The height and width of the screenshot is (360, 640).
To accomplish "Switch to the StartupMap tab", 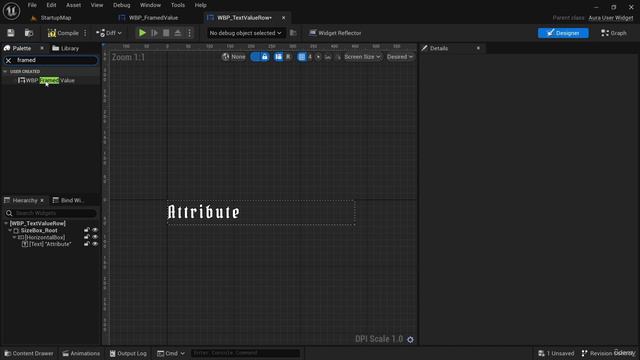I will [x=51, y=18].
